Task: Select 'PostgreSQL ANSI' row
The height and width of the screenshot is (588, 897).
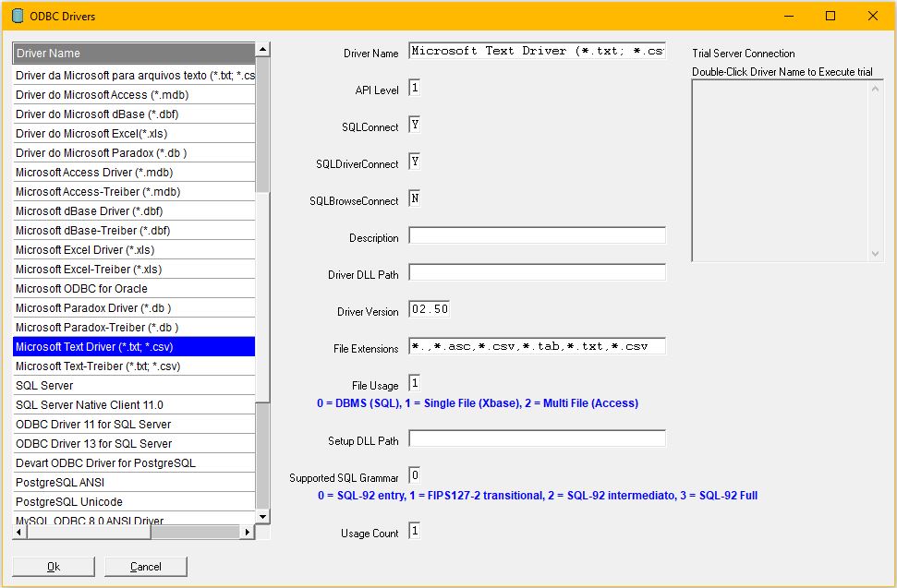Action: click(x=134, y=483)
